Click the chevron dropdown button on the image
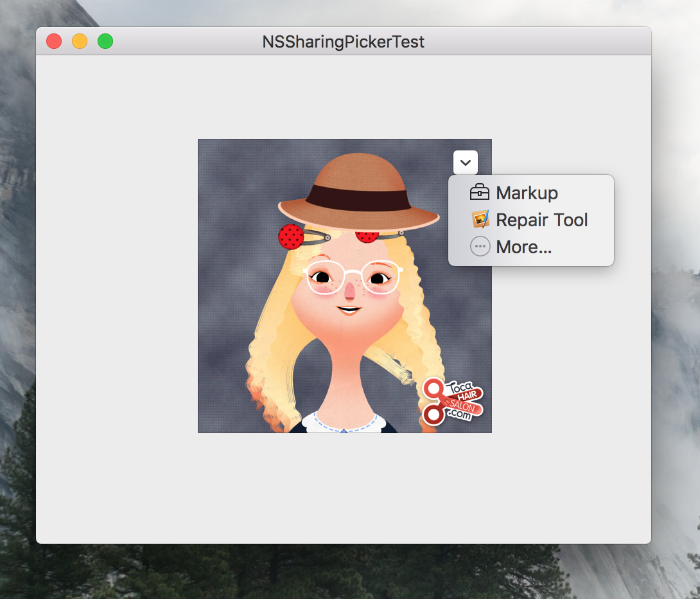 [466, 163]
